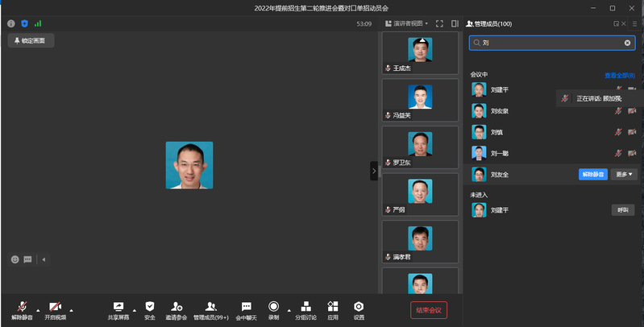
Task: Click the green network signal status icon
Action: (38, 23)
